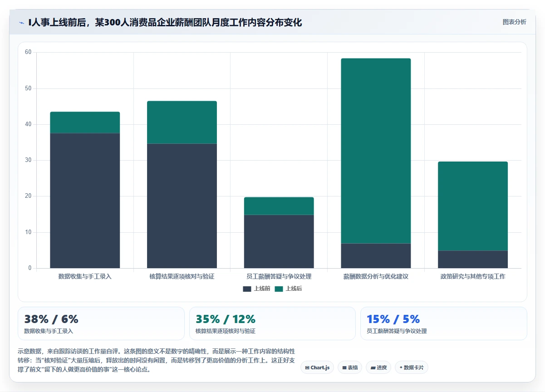Click the 15% / 5% stat card
This screenshot has width=545, height=392.
(x=443, y=323)
